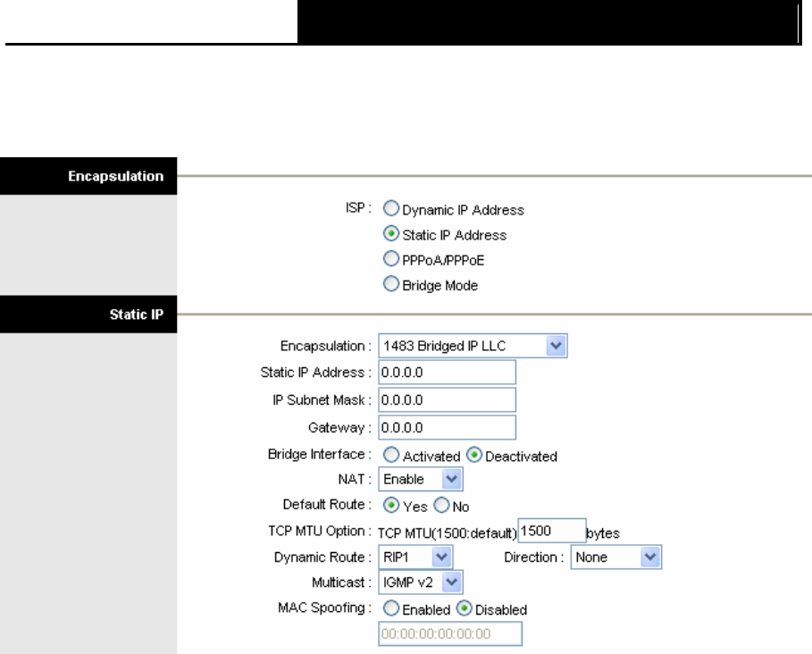
Task: Click the TCP MTU bytes field
Action: click(552, 531)
